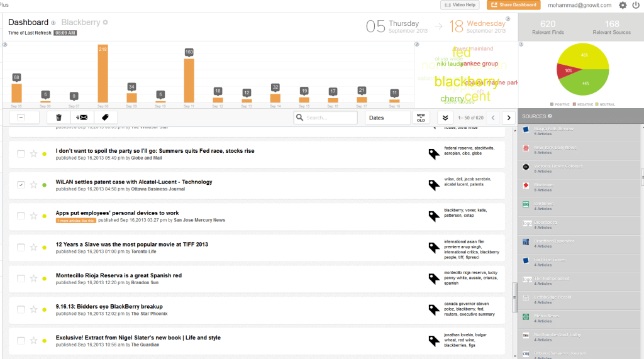644x359 pixels.
Task: Check the Bidders eye BlackBerry breakup article
Action: 21,309
